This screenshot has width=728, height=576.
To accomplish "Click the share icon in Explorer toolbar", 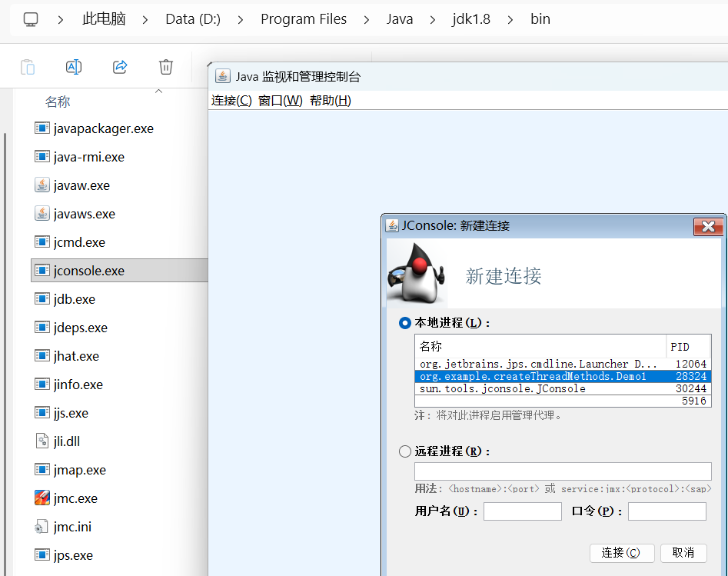I will [120, 67].
